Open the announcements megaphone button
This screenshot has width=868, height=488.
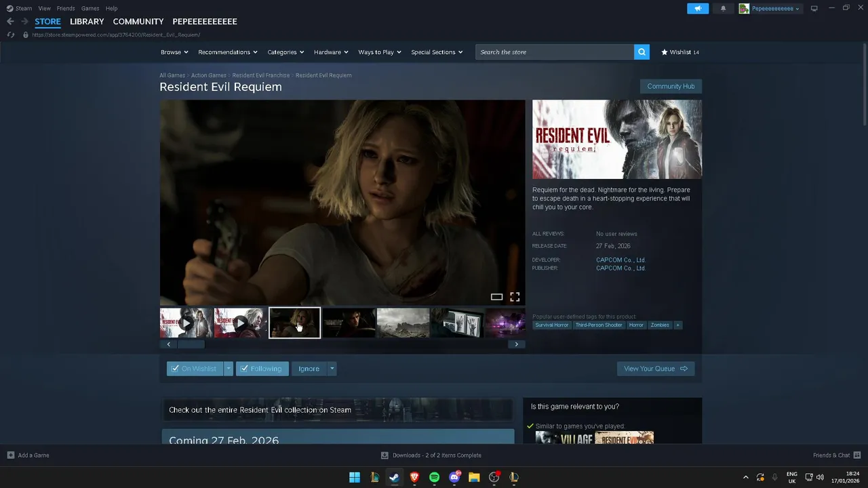(698, 8)
